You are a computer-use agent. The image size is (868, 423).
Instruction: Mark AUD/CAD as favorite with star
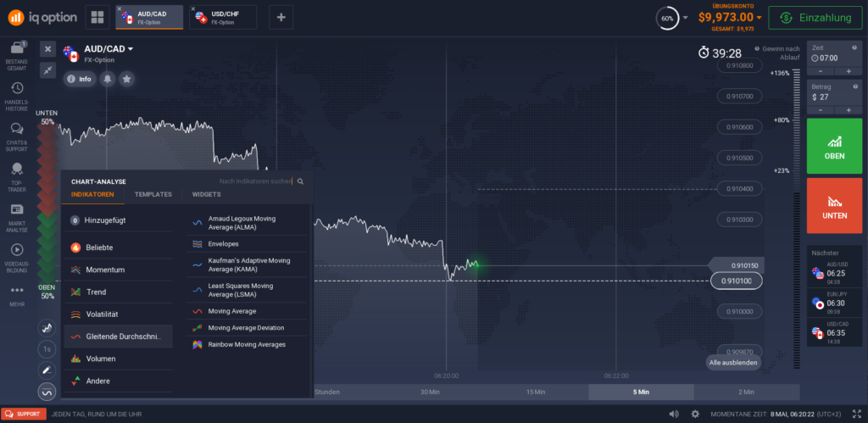coord(127,79)
